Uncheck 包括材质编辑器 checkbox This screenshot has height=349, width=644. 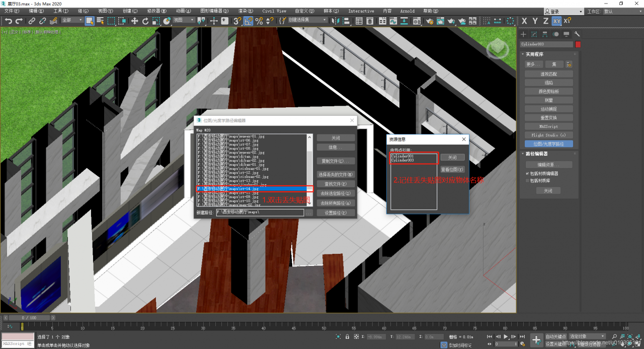[x=527, y=173]
